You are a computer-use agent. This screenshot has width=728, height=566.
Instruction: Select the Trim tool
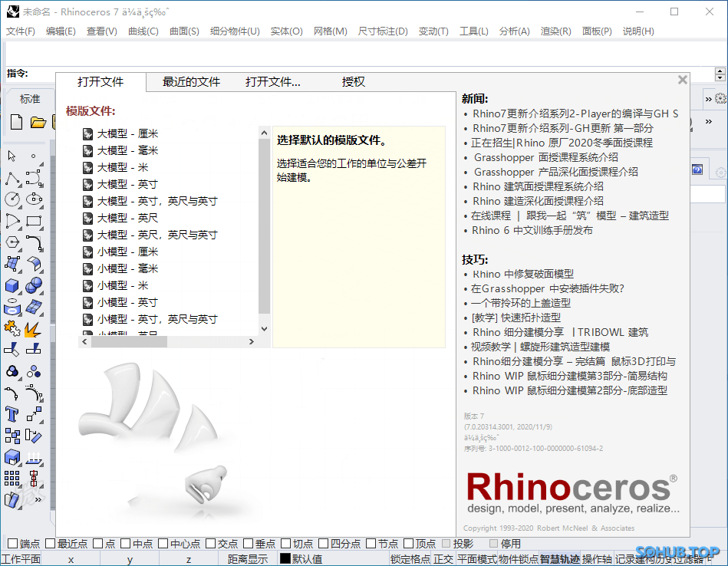[12, 349]
